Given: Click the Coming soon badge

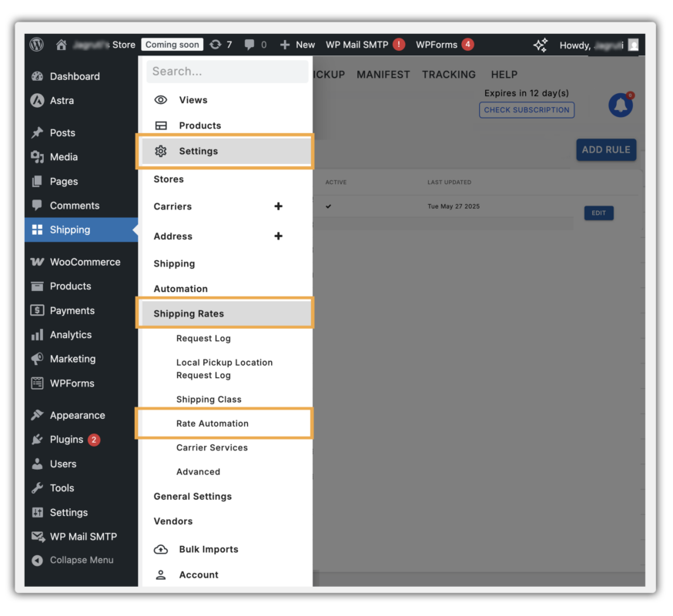Looking at the screenshot, I should 172,45.
